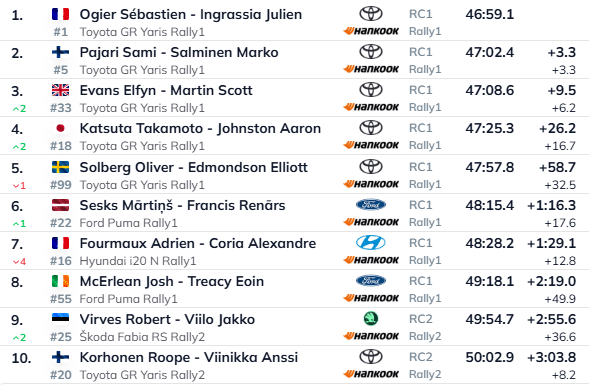Image resolution: width=589 pixels, height=385 pixels.
Task: Click the Hyundai logo in Fourmaux Adrien row
Action: coord(371,243)
